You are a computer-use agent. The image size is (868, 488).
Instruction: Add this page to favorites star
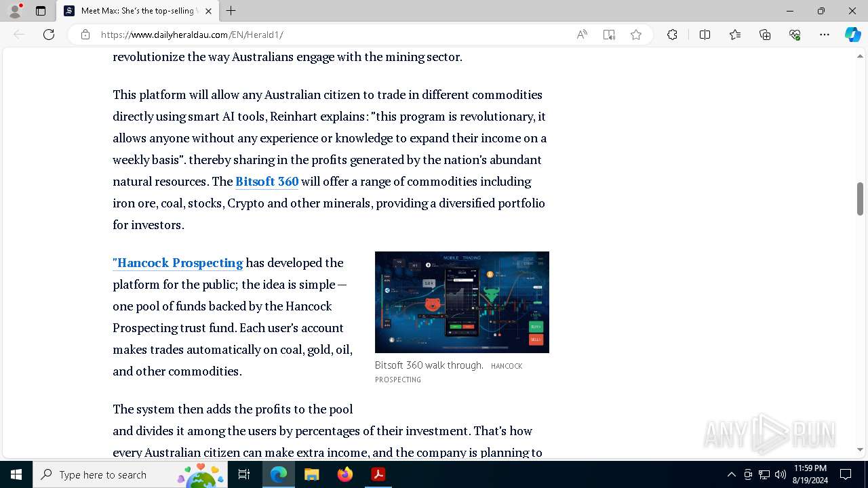tap(636, 35)
